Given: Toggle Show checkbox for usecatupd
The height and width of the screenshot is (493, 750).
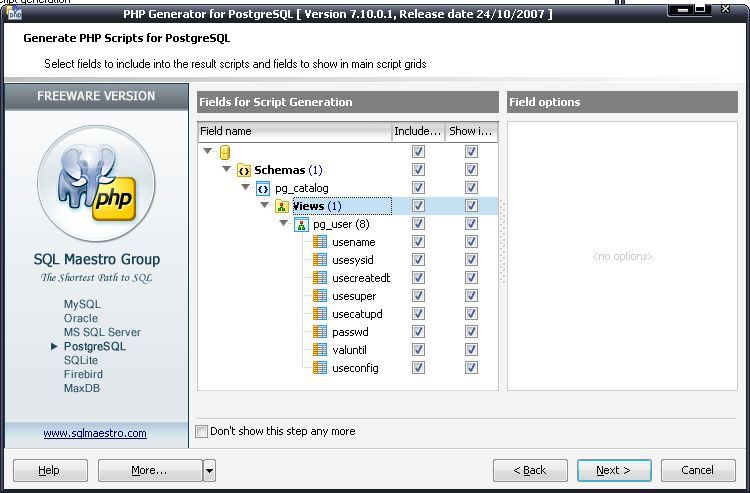Looking at the screenshot, I should tap(471, 314).
